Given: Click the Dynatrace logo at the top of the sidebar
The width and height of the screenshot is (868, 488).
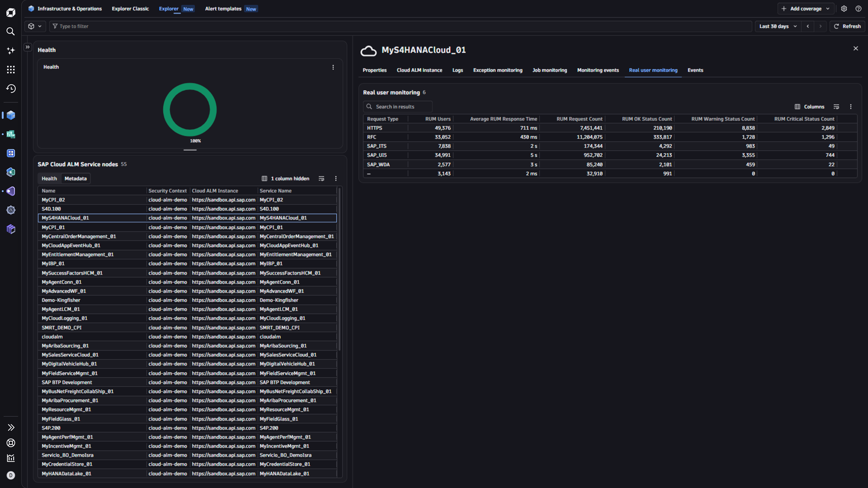Looking at the screenshot, I should click(x=10, y=13).
